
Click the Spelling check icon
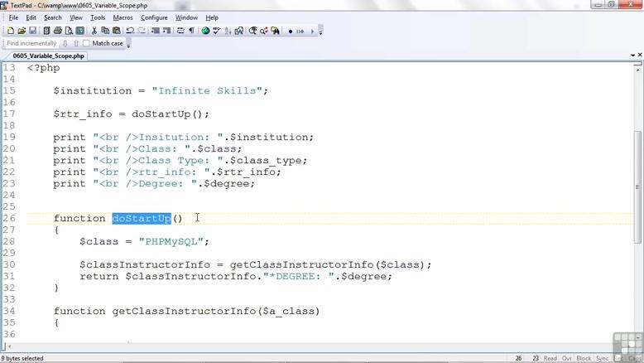coord(216,31)
